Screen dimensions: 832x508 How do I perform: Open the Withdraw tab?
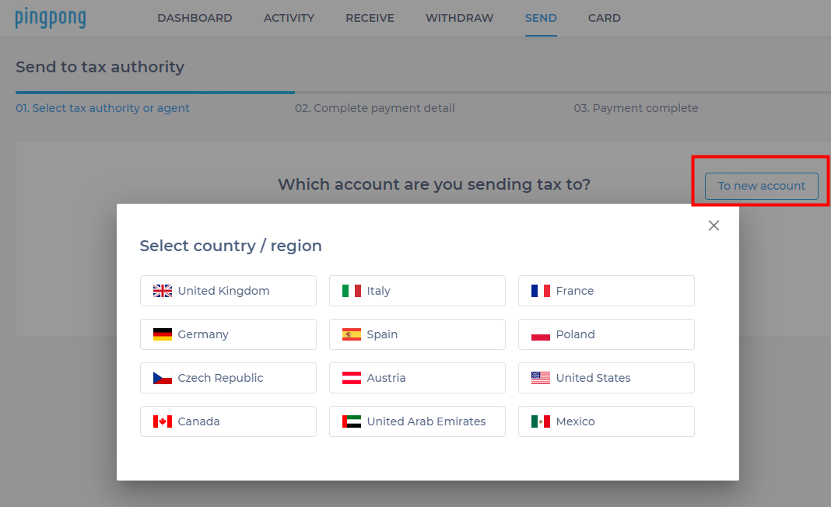[459, 18]
